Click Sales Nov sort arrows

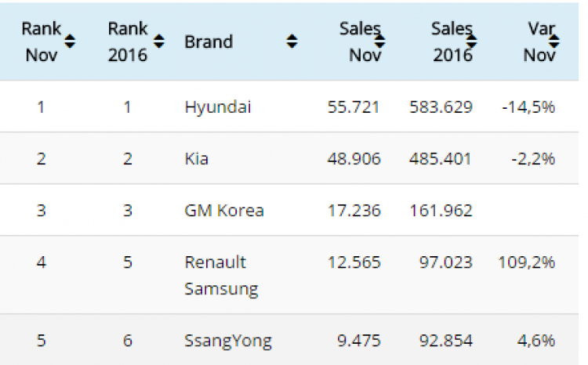click(380, 42)
